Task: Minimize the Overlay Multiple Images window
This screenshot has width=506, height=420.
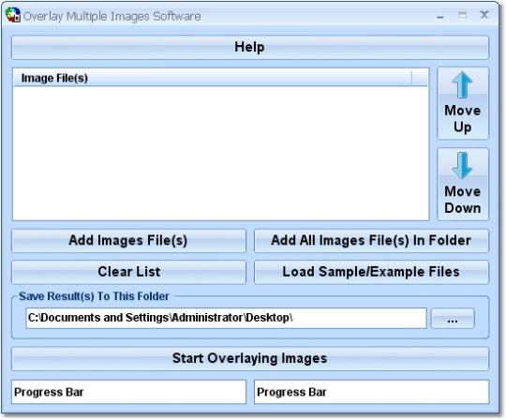Action: click(x=440, y=16)
